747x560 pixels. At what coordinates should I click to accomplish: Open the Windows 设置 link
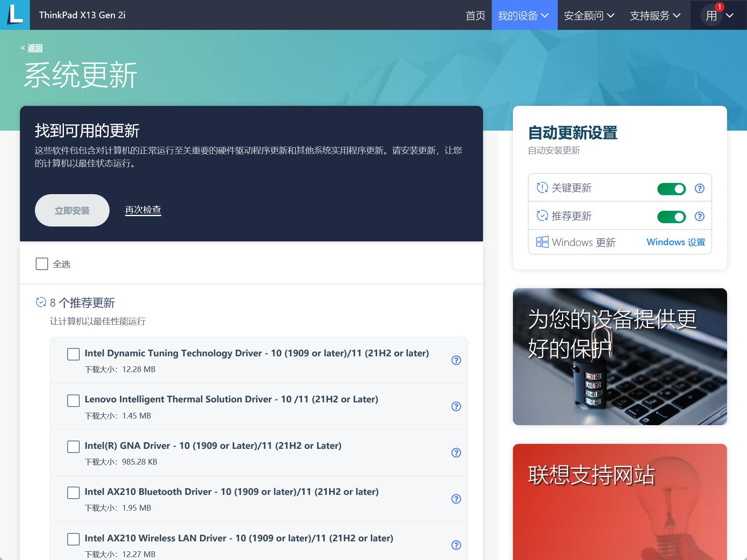[676, 242]
